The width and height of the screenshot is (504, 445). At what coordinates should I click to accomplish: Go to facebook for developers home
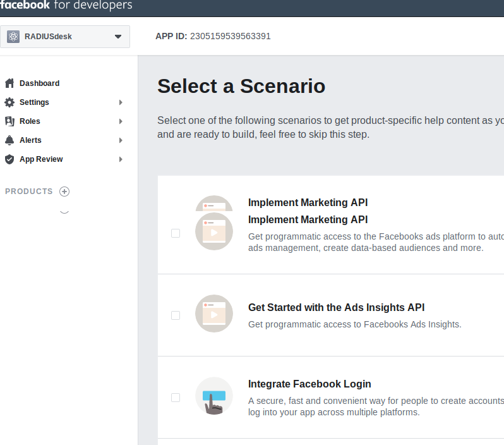(x=66, y=6)
